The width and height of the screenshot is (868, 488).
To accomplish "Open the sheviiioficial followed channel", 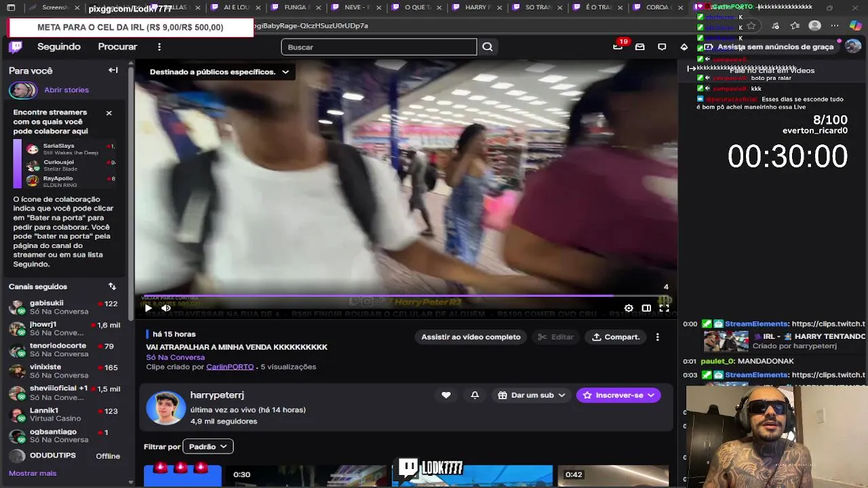I will (64, 392).
